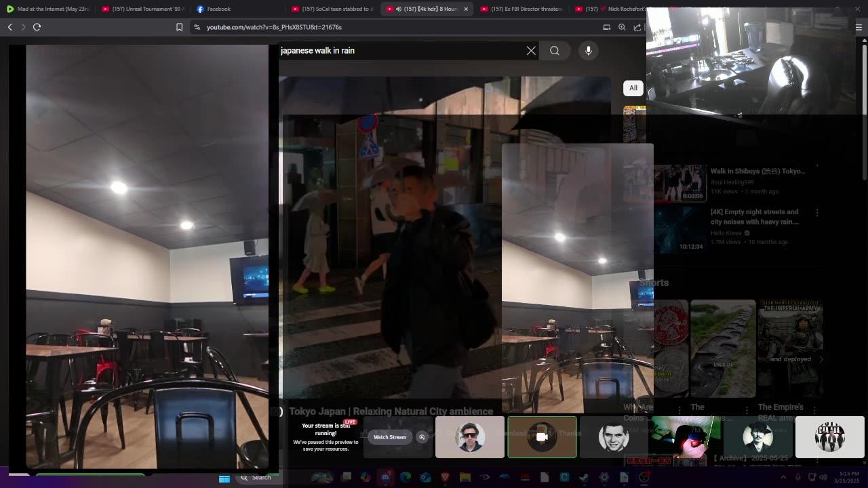This screenshot has height=488, width=868.
Task: Select the hat-wearing man participant tile
Action: tap(757, 437)
